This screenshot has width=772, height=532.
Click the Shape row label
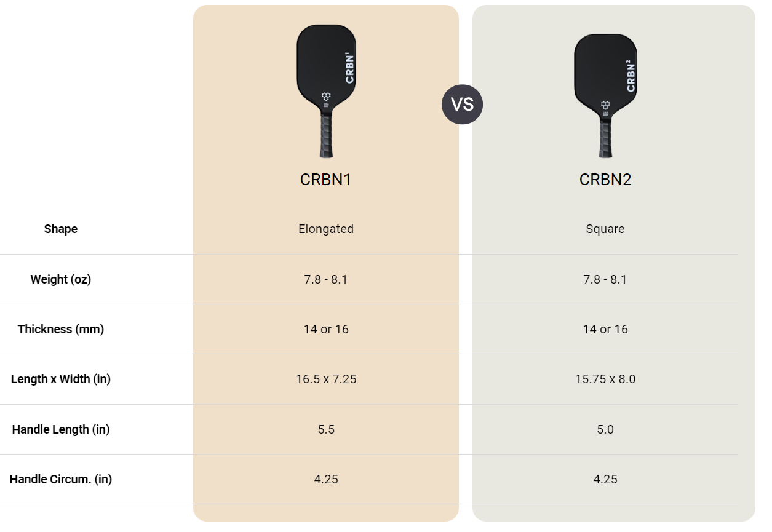click(61, 229)
